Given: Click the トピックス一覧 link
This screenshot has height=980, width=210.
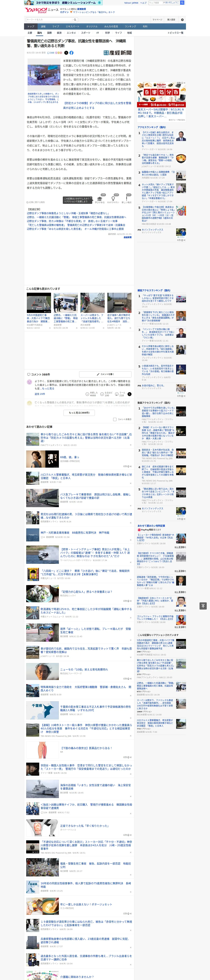Looking at the screenshot, I should coord(175,33).
